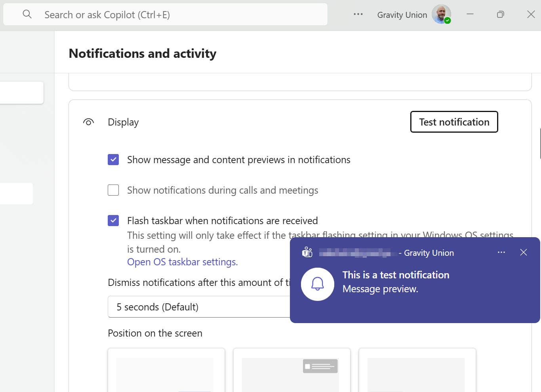Open more options in the notification toast

click(x=501, y=252)
